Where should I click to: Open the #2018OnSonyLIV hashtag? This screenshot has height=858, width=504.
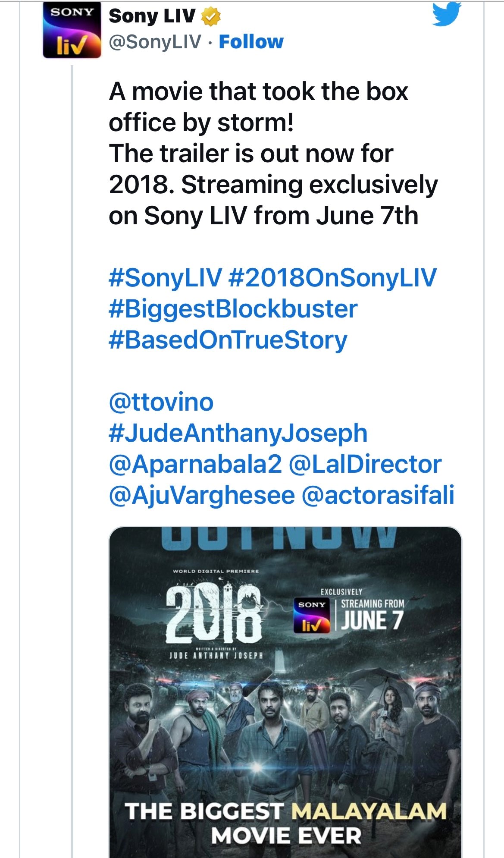(x=332, y=277)
